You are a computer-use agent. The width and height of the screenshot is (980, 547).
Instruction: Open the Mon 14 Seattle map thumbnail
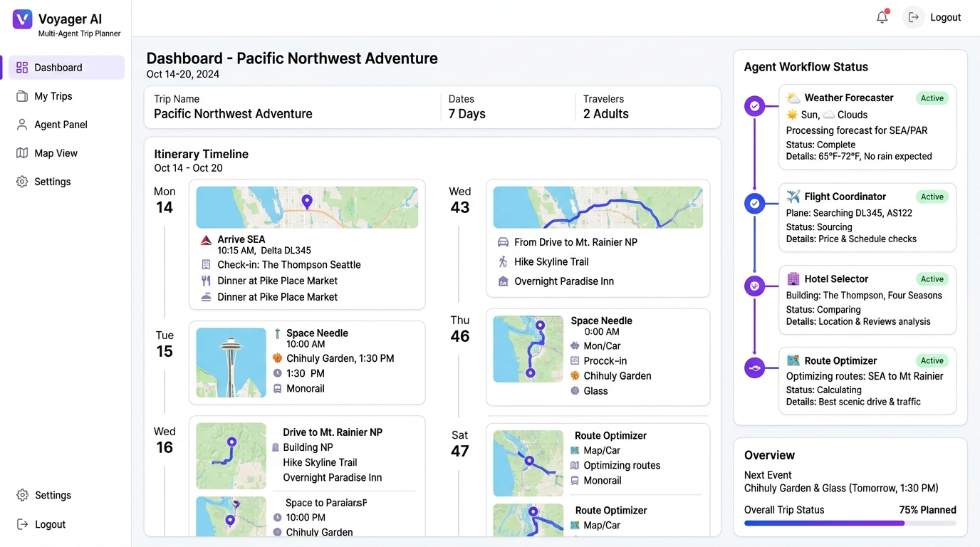[307, 207]
